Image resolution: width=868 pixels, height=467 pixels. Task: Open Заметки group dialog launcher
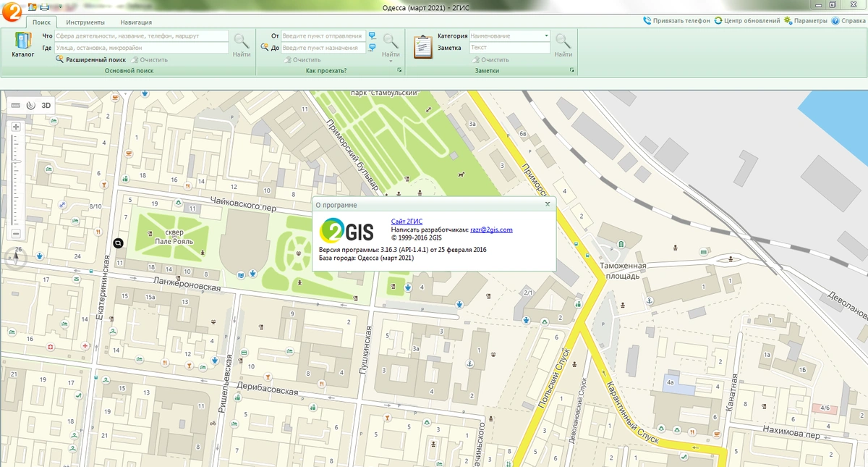click(x=572, y=70)
